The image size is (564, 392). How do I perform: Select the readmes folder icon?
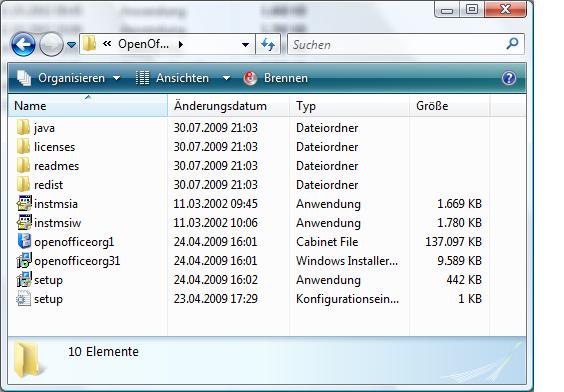(x=24, y=166)
